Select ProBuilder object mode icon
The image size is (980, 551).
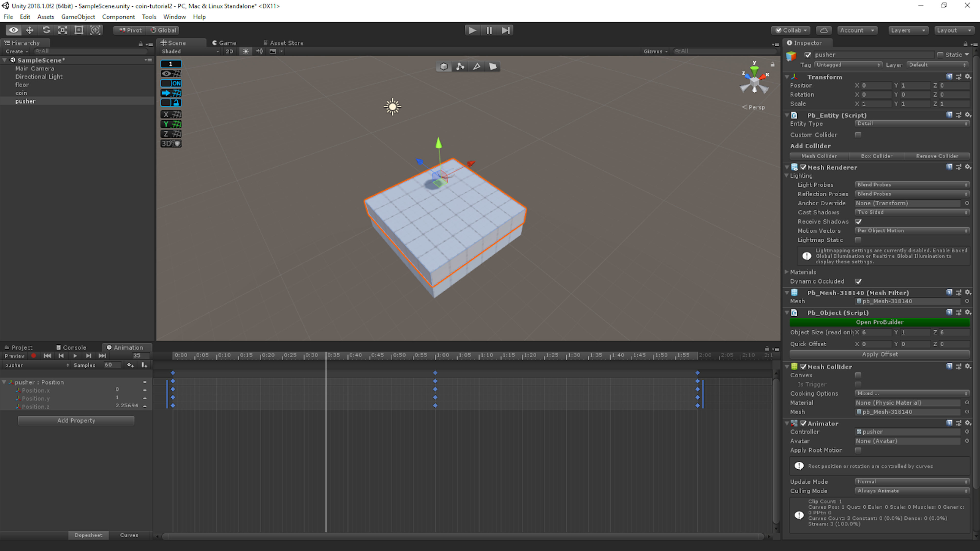click(x=444, y=67)
